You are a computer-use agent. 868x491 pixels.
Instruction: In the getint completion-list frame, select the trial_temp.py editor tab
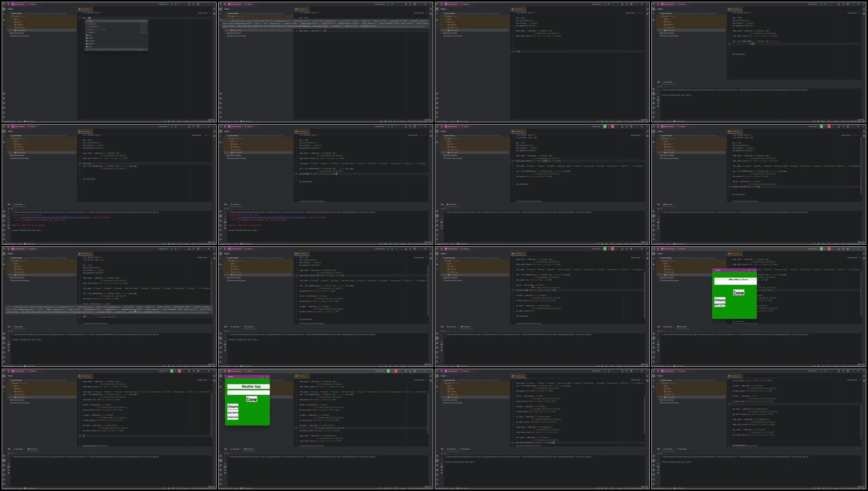(85, 9)
